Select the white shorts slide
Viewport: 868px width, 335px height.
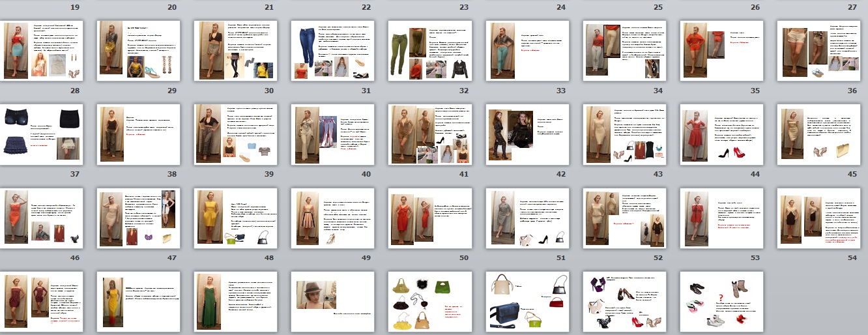click(x=819, y=50)
